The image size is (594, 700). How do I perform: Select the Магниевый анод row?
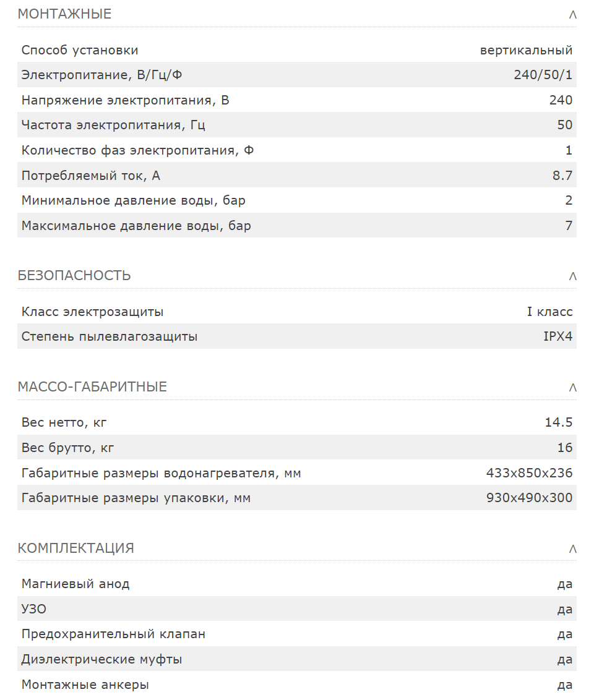(x=297, y=584)
